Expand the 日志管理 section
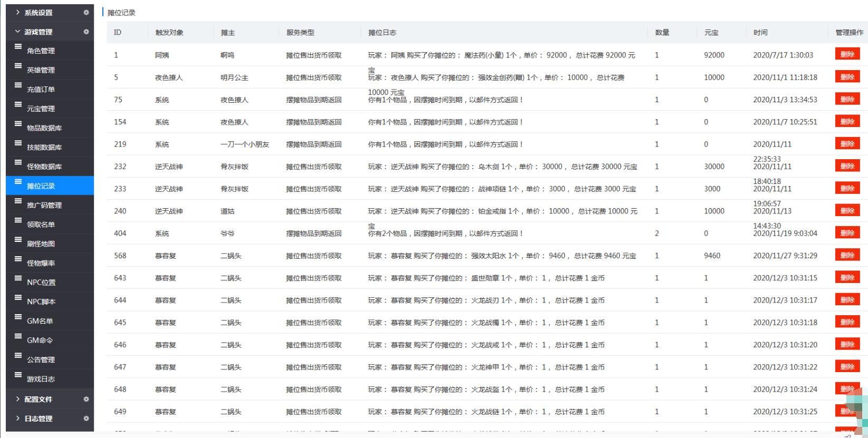 tap(38, 418)
